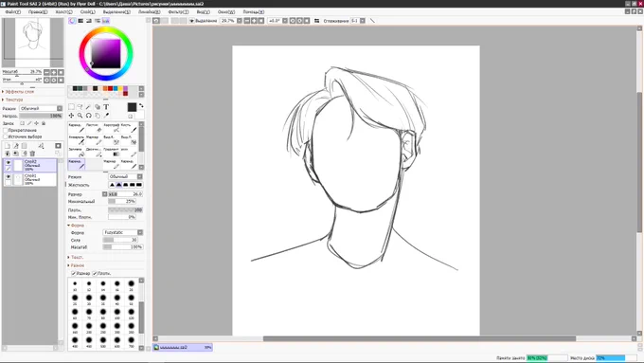Screen dimensions: 644x363
Task: Select the Zoom magnifier tool
Action: [x=80, y=116]
